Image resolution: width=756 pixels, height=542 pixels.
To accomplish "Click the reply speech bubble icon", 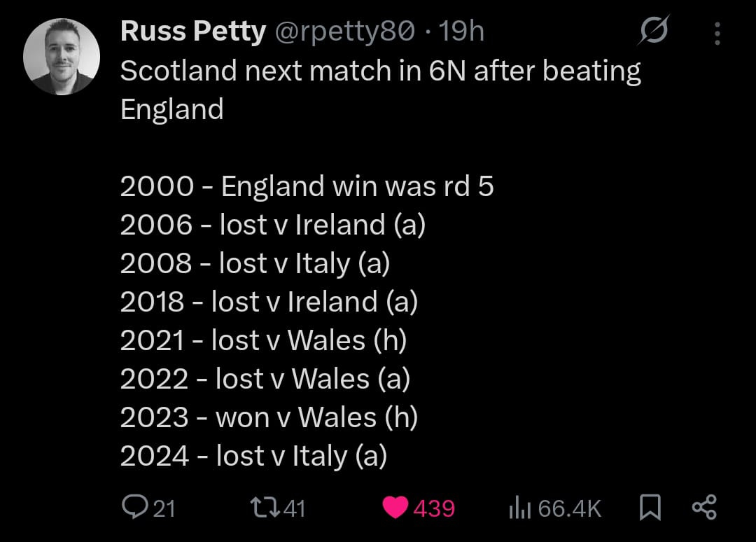I will (x=133, y=508).
